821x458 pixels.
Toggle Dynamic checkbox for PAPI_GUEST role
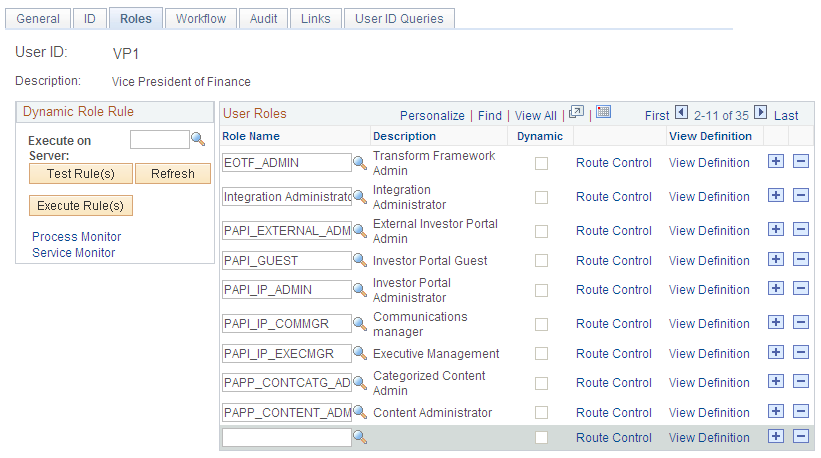[541, 261]
